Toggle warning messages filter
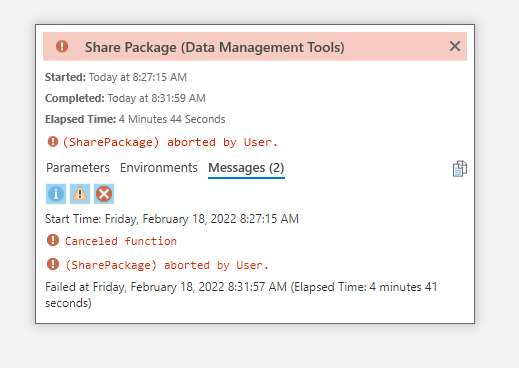Viewport: 519px width, 368px height. click(80, 194)
